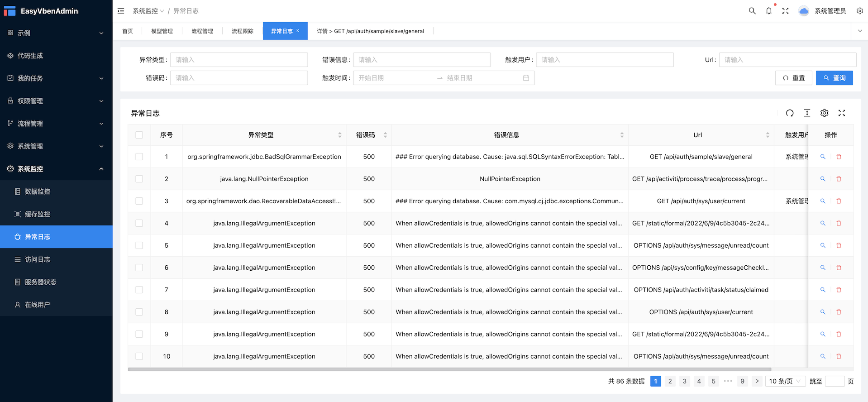View details of row 9 log entry

coord(823,334)
